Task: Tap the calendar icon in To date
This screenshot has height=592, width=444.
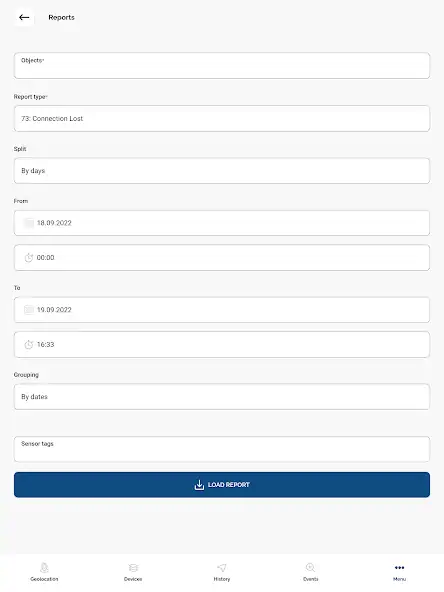Action: tap(29, 310)
